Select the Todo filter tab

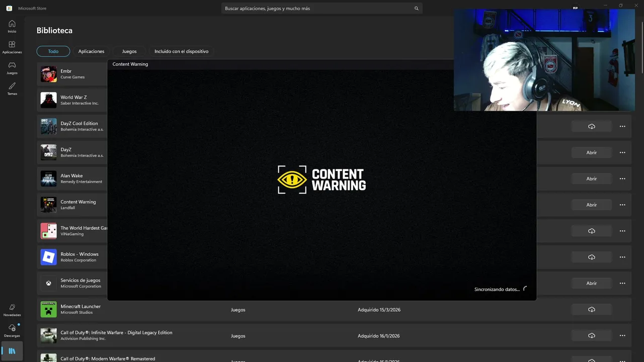[53, 51]
